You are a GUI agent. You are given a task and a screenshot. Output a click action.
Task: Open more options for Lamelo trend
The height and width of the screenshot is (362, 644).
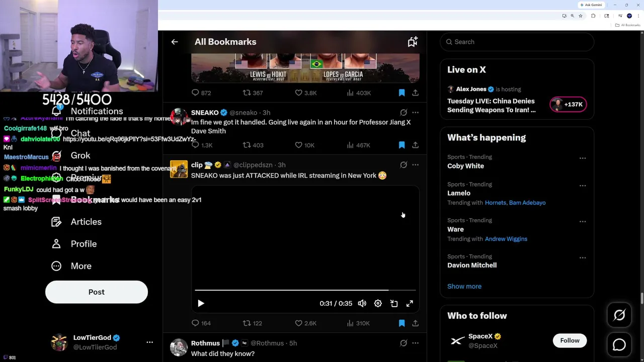click(583, 186)
